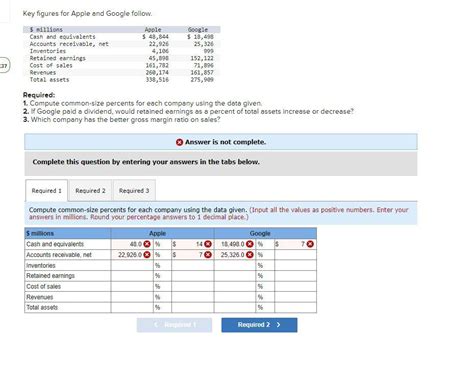
Task: Click Apple Inventories percent input cell
Action: 192,265
